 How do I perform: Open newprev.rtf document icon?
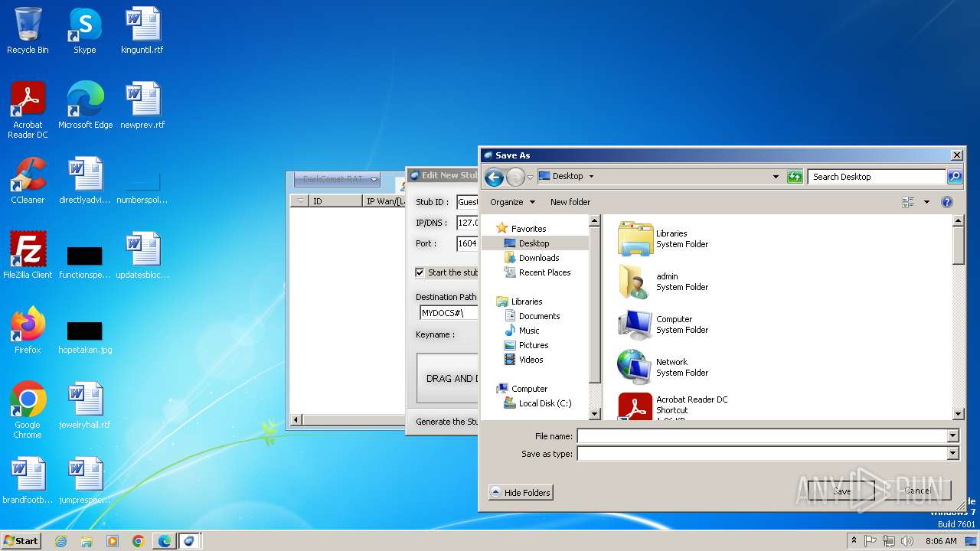tap(142, 106)
